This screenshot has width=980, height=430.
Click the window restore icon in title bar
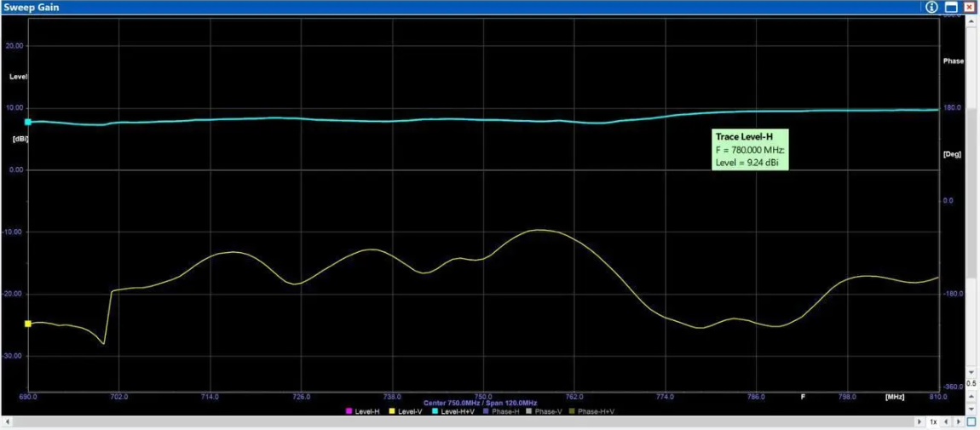[x=951, y=7]
